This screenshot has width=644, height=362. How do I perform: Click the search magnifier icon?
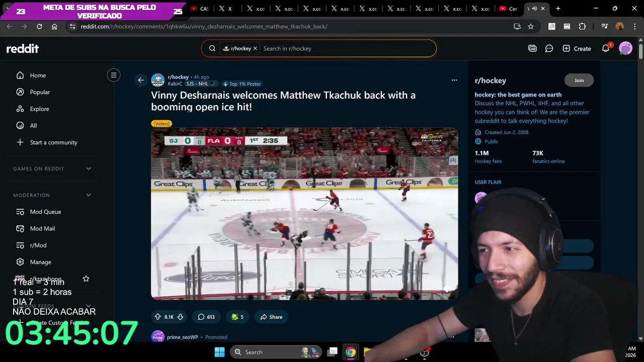point(212,48)
